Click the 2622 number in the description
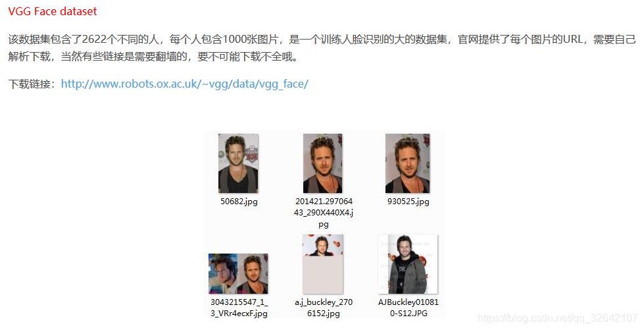 (x=94, y=40)
